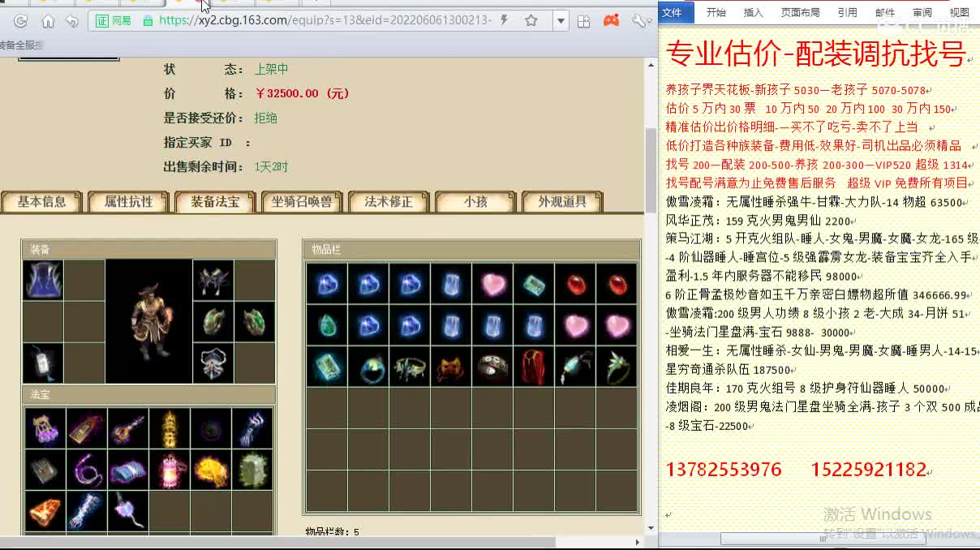Image resolution: width=980 pixels, height=550 pixels.
Task: Click the teal gem ring inventory item
Action: coord(369,367)
